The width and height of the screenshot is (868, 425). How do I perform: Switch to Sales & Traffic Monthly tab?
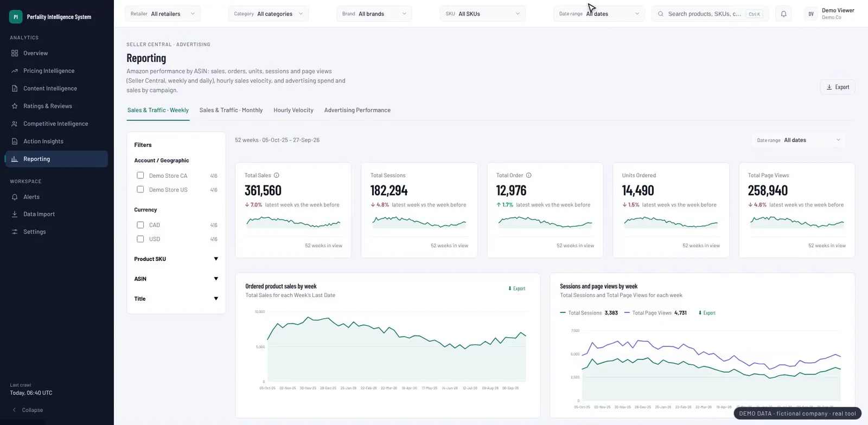pyautogui.click(x=231, y=110)
